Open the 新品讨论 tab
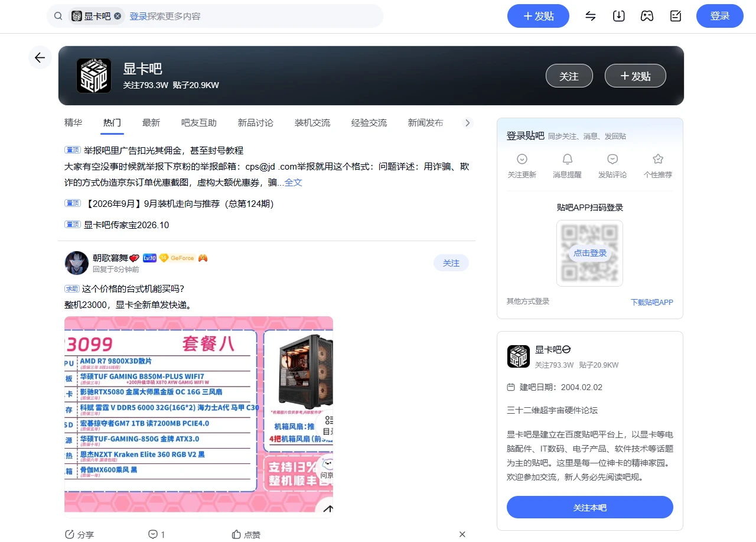This screenshot has height=542, width=756. tap(256, 123)
